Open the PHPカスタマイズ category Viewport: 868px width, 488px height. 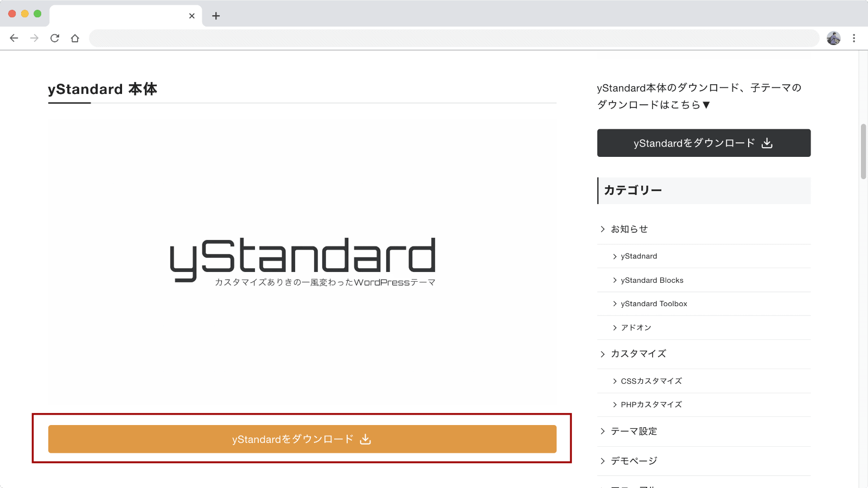click(651, 404)
